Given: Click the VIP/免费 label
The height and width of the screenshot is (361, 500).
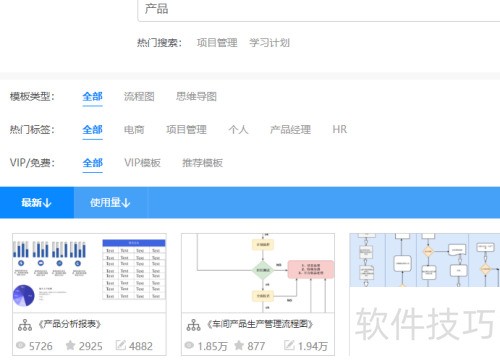Looking at the screenshot, I should (x=32, y=163).
